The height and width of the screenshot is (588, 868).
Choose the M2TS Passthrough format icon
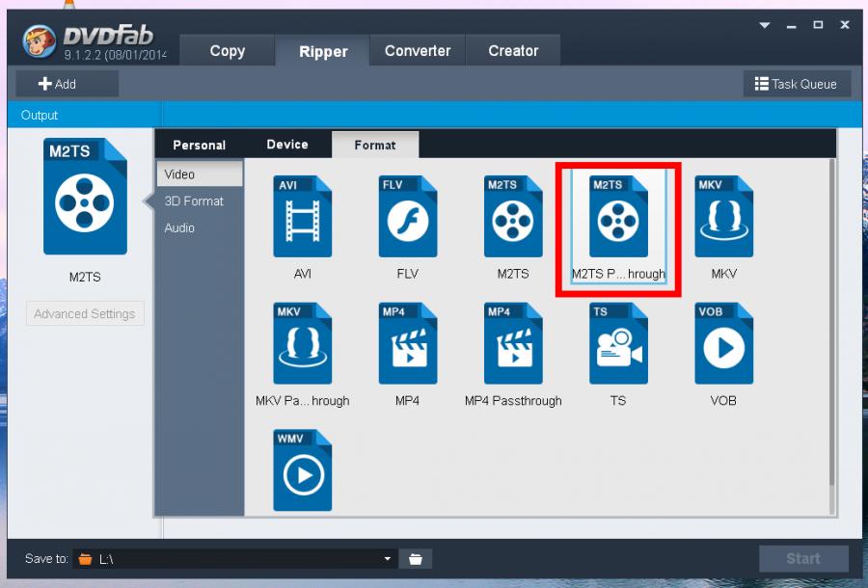[618, 216]
